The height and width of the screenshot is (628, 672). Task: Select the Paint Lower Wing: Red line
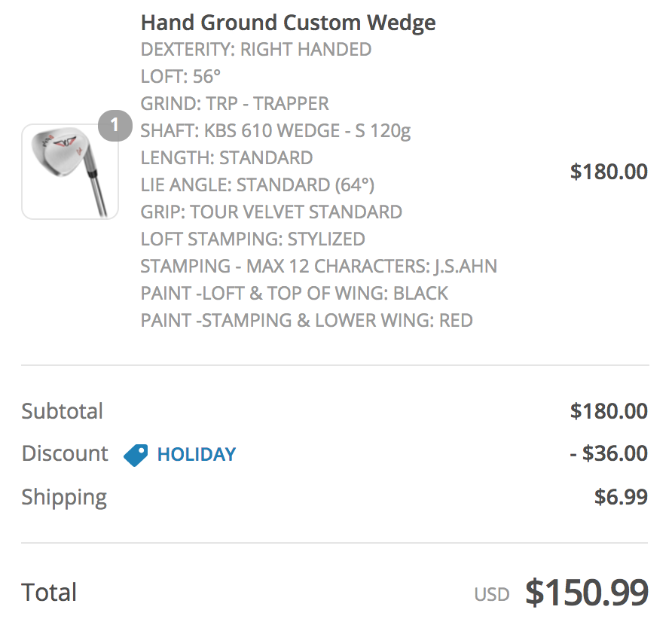(307, 321)
